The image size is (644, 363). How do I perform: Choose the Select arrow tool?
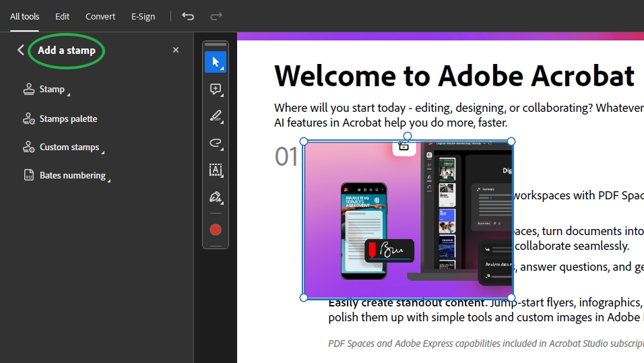pyautogui.click(x=216, y=62)
